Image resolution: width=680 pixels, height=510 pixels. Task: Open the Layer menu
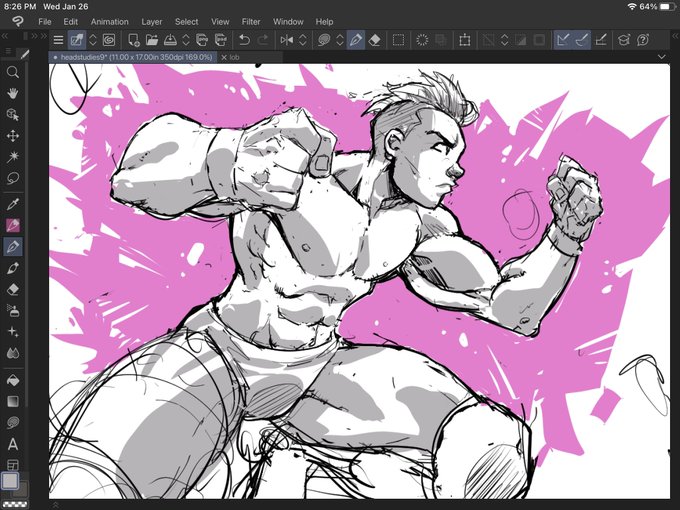151,22
